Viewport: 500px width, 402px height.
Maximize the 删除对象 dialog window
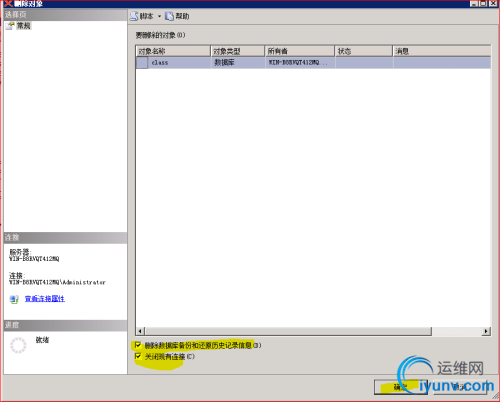483,4
